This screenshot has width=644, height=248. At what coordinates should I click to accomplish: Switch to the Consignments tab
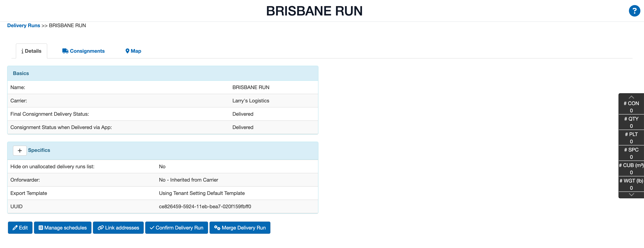point(87,51)
